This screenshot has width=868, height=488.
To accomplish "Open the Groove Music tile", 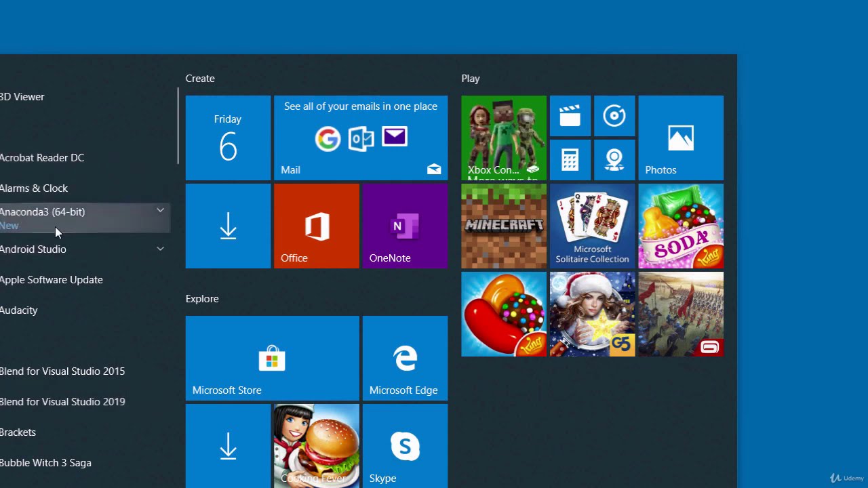I will [614, 116].
